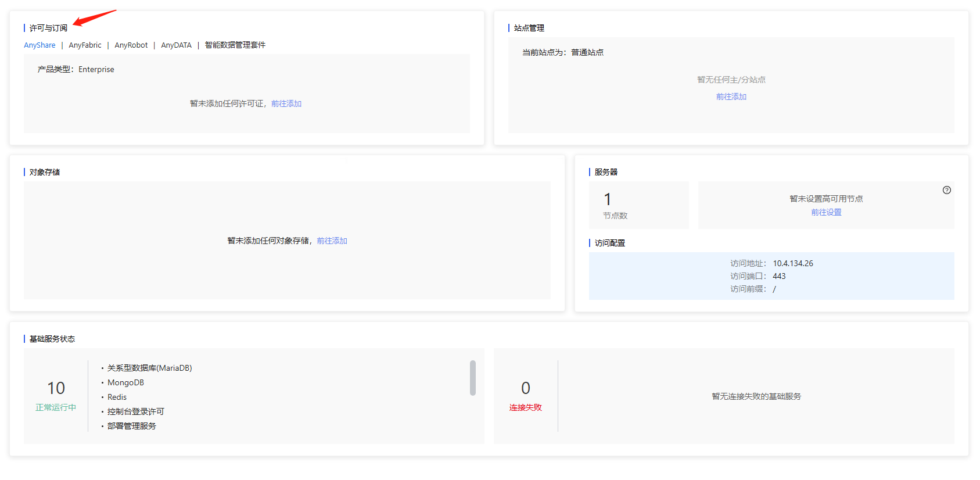The height and width of the screenshot is (480, 980).
Task: Click the 访问配置 section heading
Action: click(x=610, y=243)
